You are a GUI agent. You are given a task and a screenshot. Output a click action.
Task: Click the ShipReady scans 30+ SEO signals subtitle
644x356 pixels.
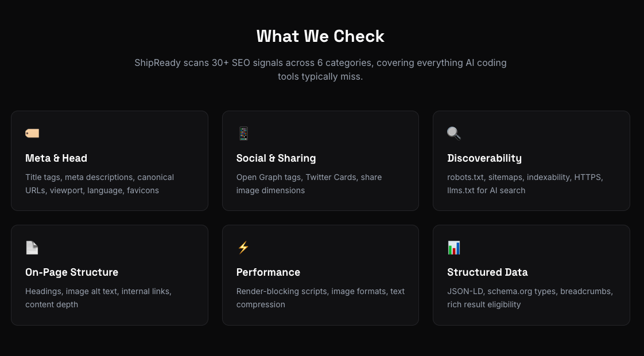pos(320,69)
